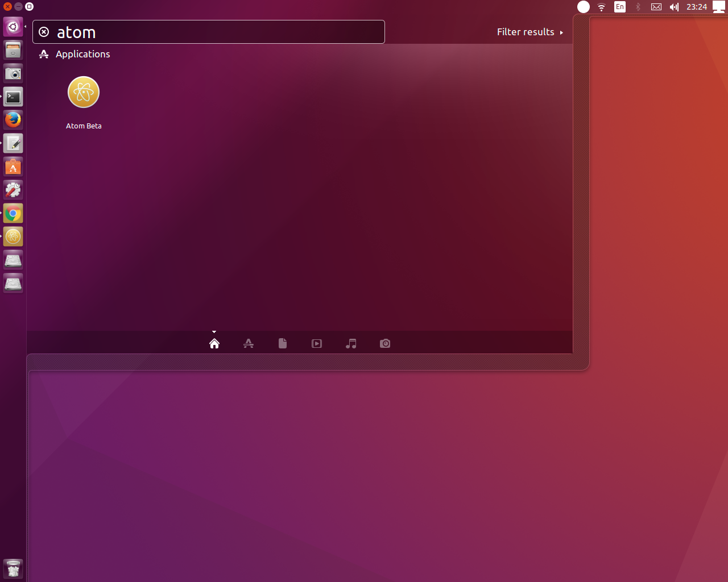The height and width of the screenshot is (582, 728).
Task: Collapse the Applications results section
Action: (x=75, y=54)
